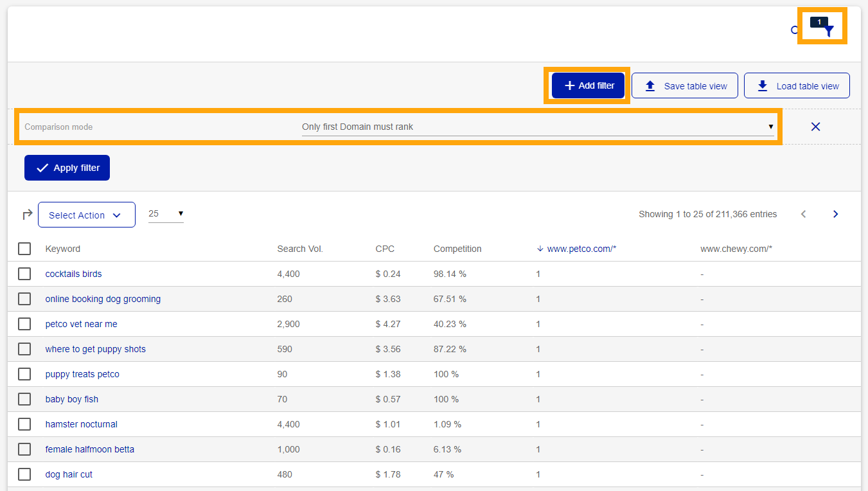Click competition value 6.13 %

tap(447, 449)
